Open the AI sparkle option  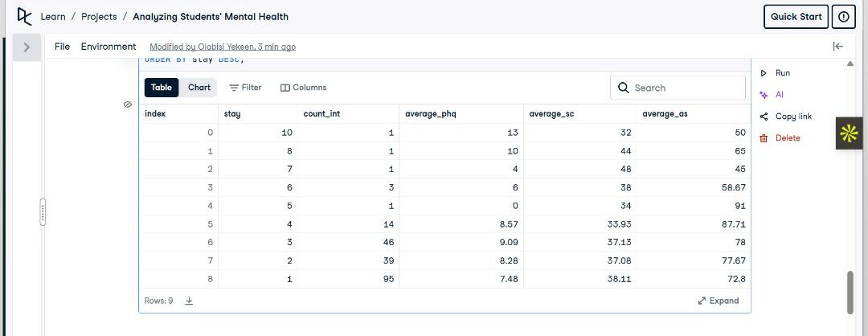tap(764, 95)
